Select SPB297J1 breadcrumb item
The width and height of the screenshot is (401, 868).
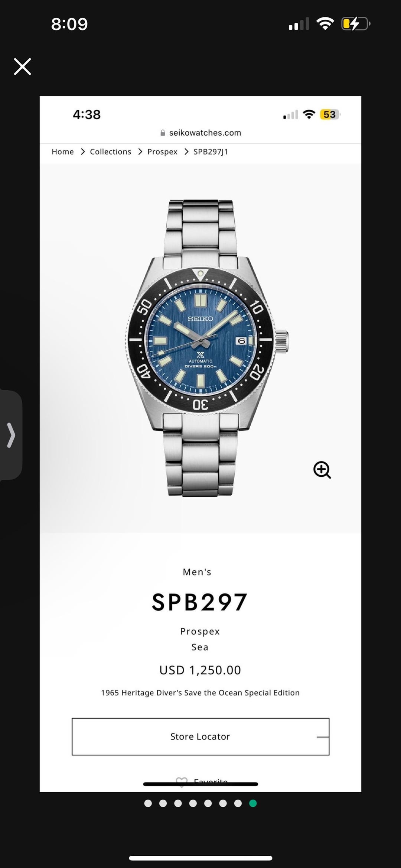pos(211,152)
